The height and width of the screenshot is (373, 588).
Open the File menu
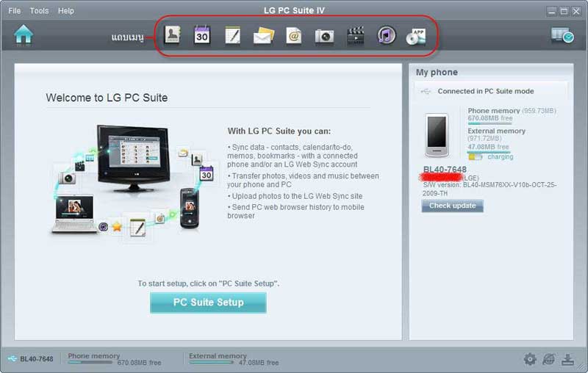[15, 11]
